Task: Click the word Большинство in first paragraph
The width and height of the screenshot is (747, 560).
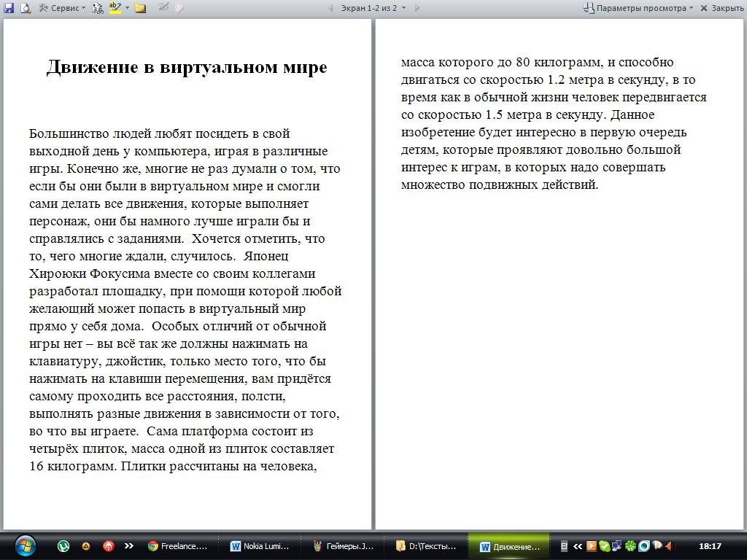Action: 69,133
